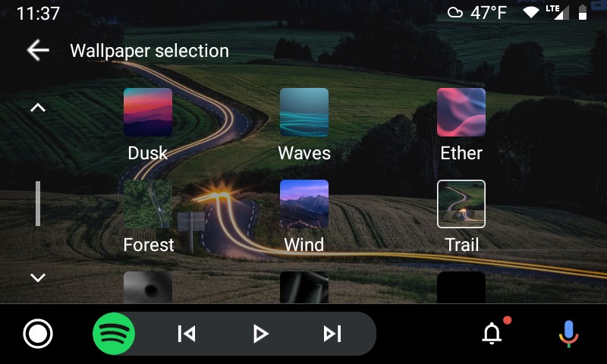
Task: Choose the Wind wallpaper thumbnail
Action: click(304, 204)
